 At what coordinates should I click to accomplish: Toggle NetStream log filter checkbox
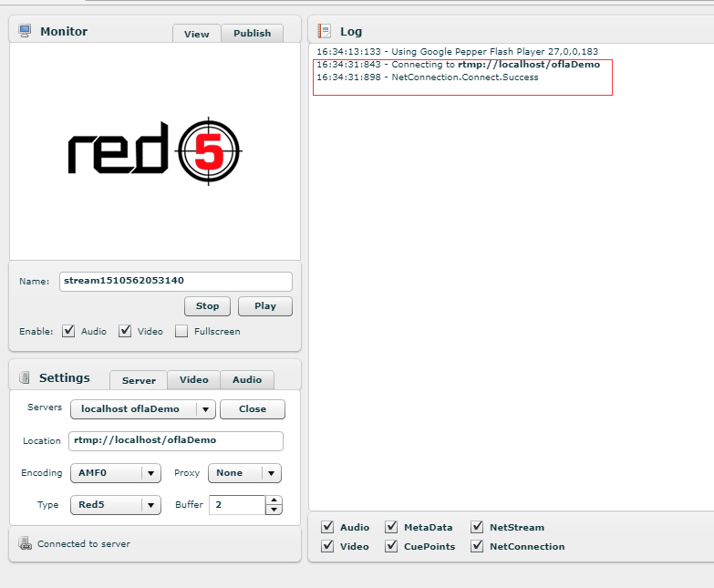[477, 527]
